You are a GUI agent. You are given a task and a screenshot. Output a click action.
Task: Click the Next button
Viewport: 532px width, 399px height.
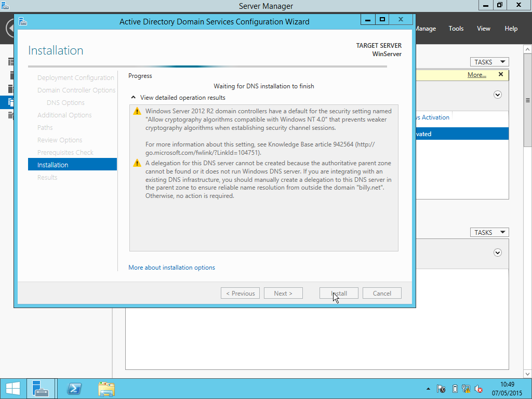283,294
